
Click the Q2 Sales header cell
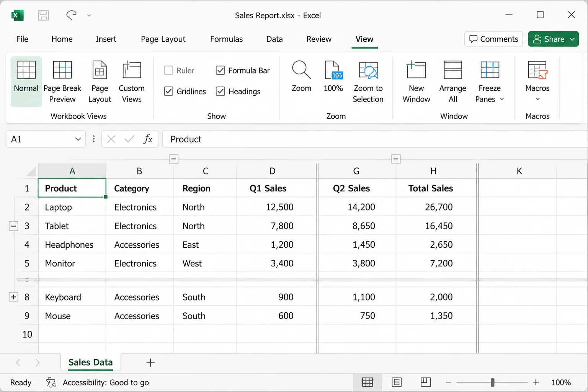(356, 188)
